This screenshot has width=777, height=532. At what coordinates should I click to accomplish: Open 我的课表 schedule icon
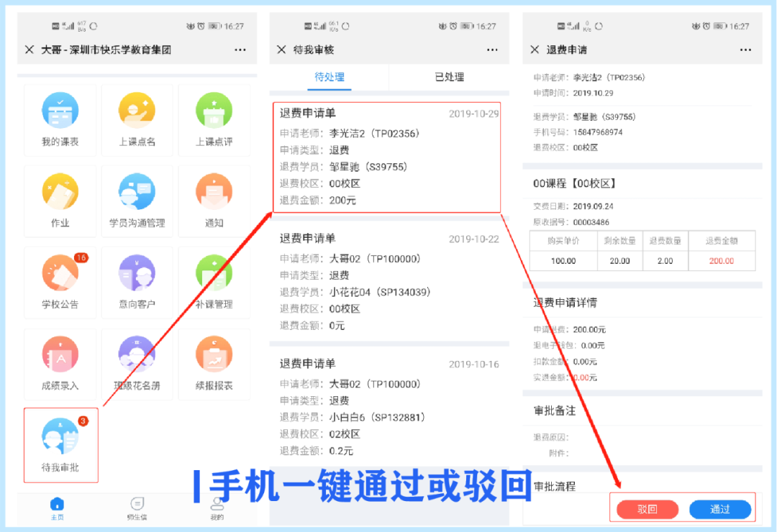click(x=60, y=111)
